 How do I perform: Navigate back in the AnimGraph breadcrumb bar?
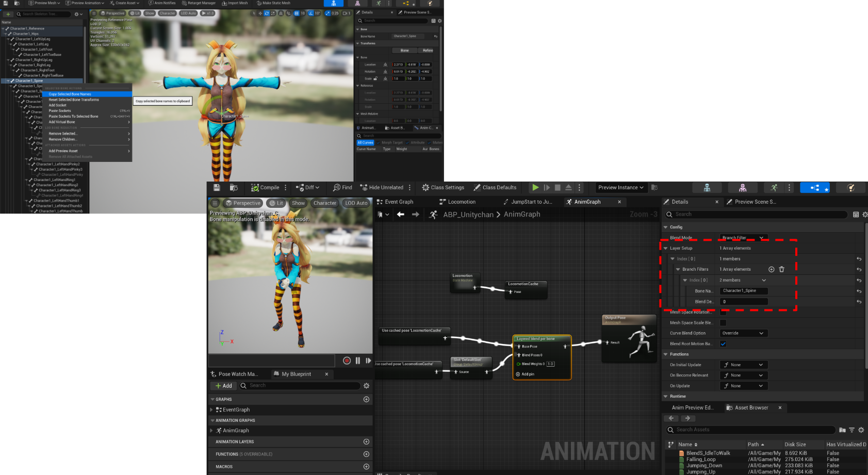[401, 215]
